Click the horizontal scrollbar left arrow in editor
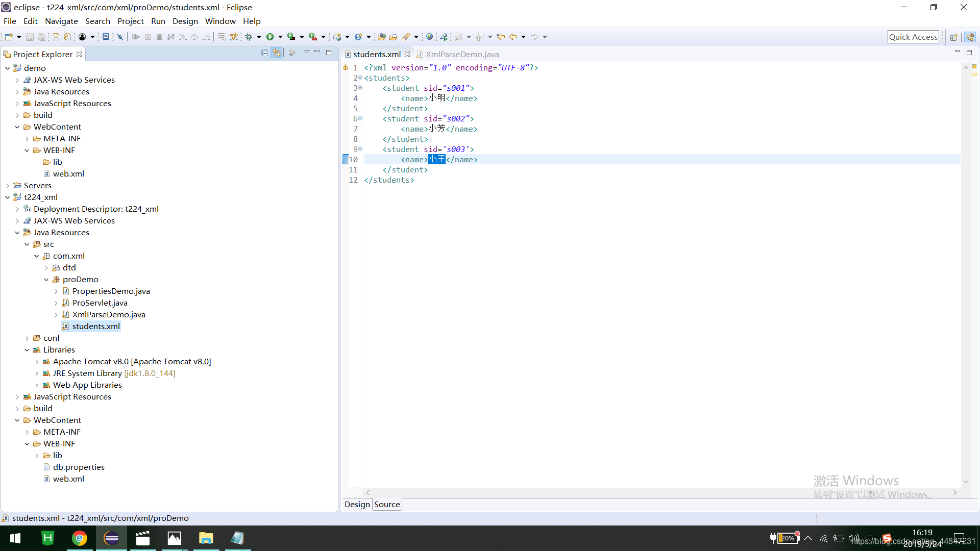The height and width of the screenshot is (551, 980). [367, 492]
